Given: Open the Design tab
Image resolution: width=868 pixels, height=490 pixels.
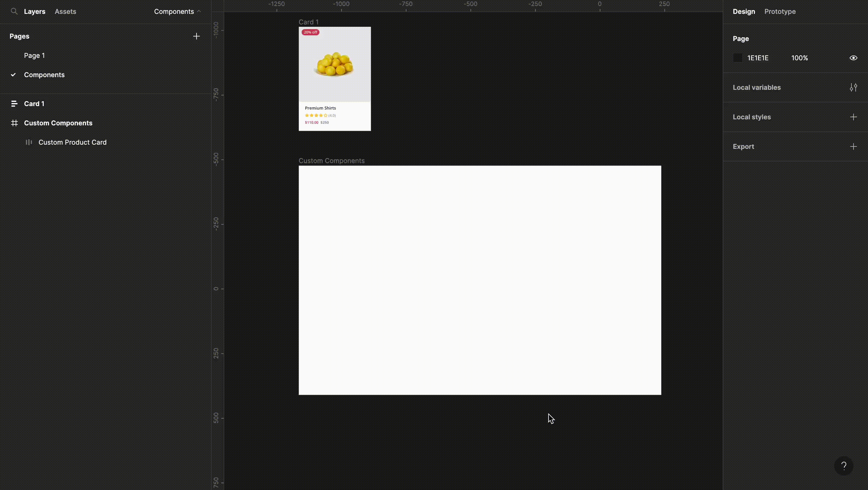Looking at the screenshot, I should 744,11.
